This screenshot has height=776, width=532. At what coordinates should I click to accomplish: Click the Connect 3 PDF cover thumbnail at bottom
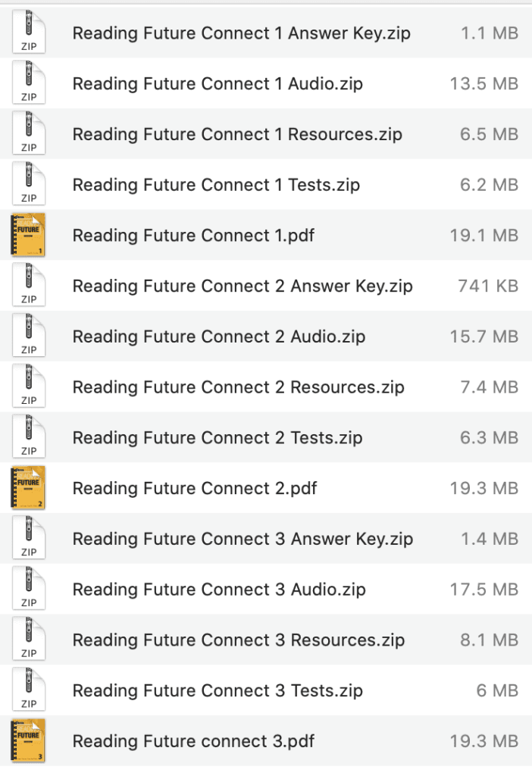(x=28, y=741)
